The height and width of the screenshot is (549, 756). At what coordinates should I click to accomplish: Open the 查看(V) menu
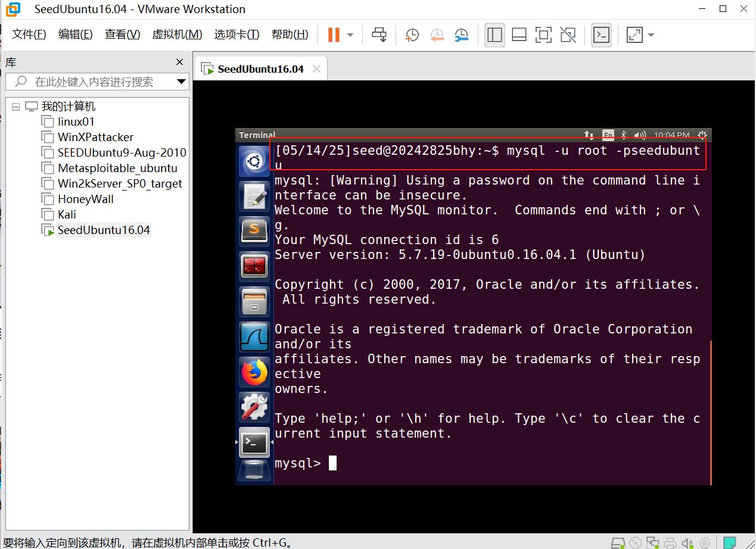click(x=123, y=35)
